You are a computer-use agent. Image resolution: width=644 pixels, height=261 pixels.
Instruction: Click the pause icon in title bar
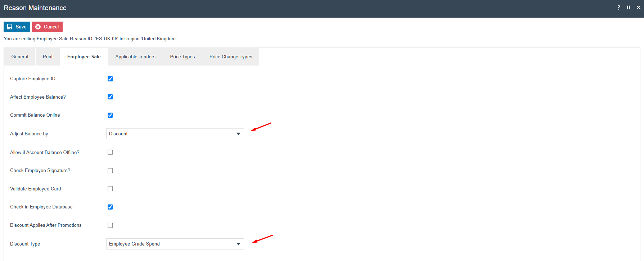(x=629, y=8)
